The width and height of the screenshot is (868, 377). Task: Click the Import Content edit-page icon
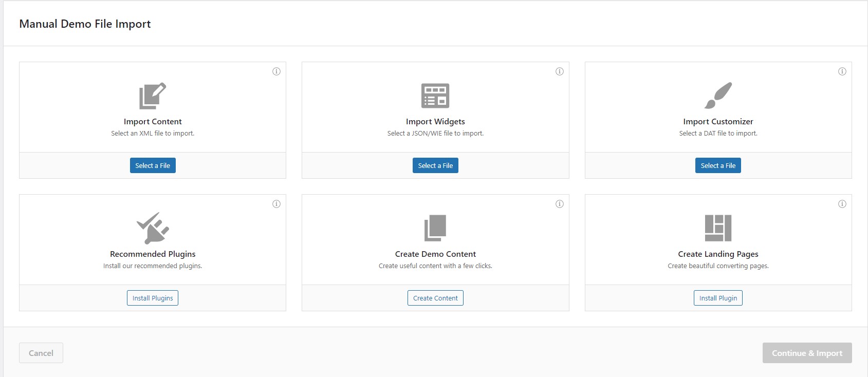[153, 96]
